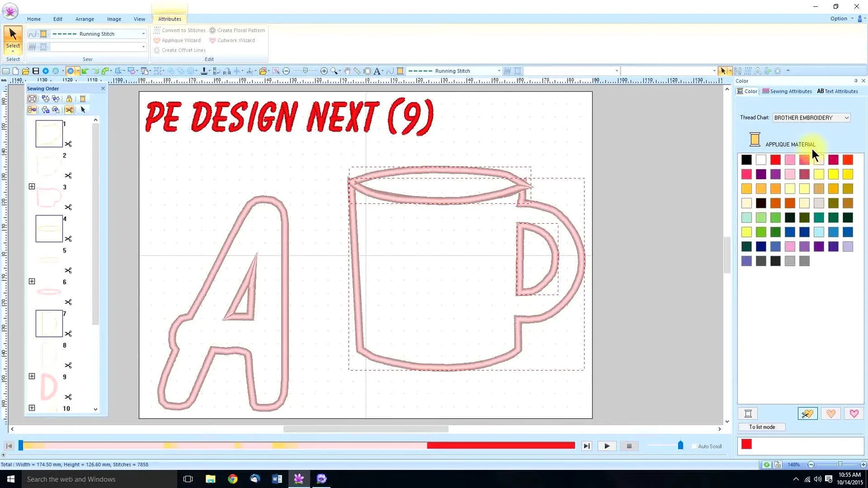Click the zoom in plus icon in toolbar
The height and width of the screenshot is (488, 868).
click(x=324, y=71)
